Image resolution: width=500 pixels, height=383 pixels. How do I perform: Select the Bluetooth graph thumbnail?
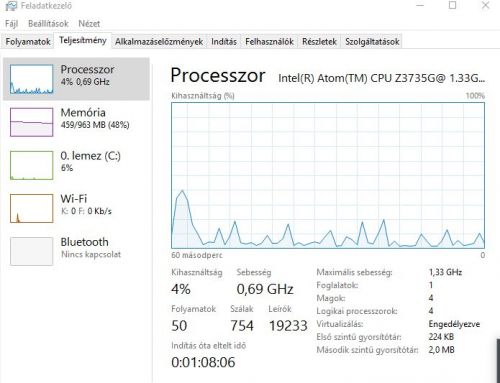pyautogui.click(x=31, y=251)
